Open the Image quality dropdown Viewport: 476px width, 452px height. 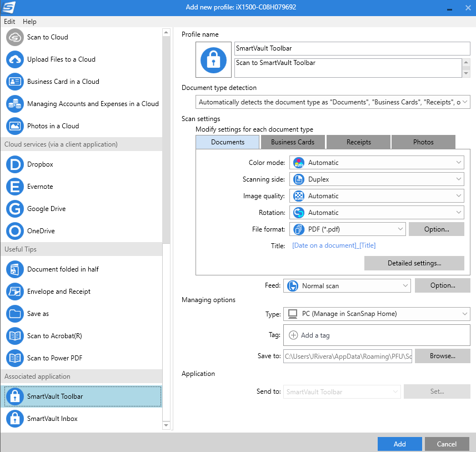[x=377, y=196]
